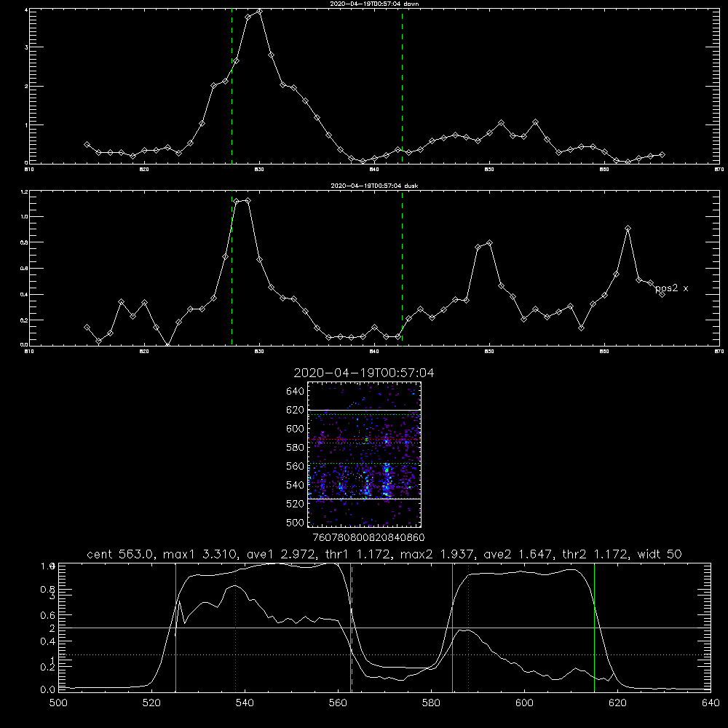Click the orange dashed line in bottom plot
This screenshot has width=728, height=728.
352,628
